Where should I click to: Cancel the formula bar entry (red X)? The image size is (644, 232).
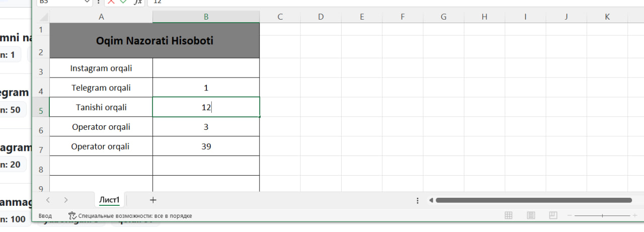(111, 2)
